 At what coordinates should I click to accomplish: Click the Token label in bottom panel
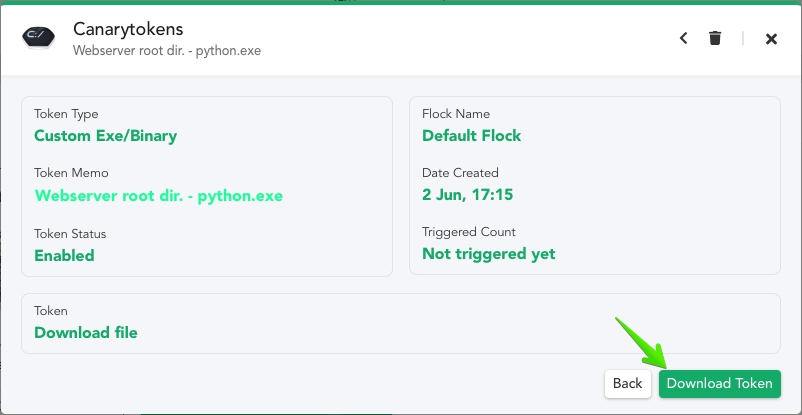coord(51,311)
